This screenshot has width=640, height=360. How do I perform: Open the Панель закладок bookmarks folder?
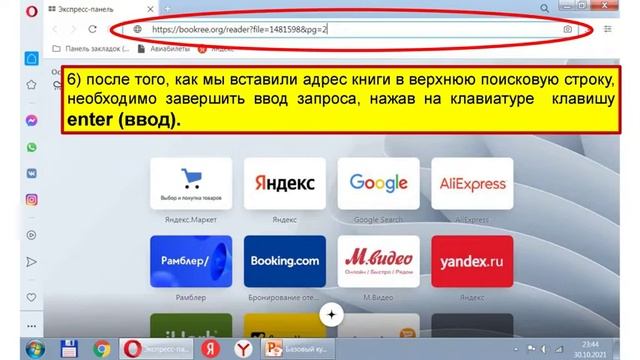point(91,49)
